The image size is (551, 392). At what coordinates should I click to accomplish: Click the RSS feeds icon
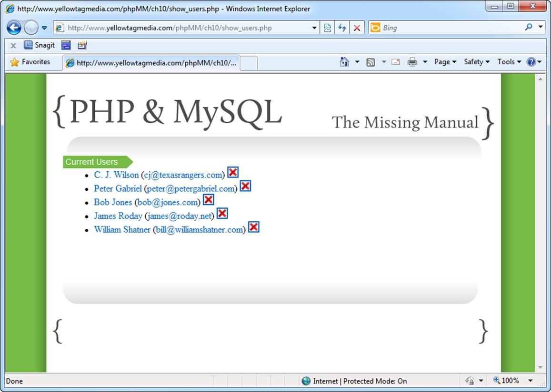(371, 62)
